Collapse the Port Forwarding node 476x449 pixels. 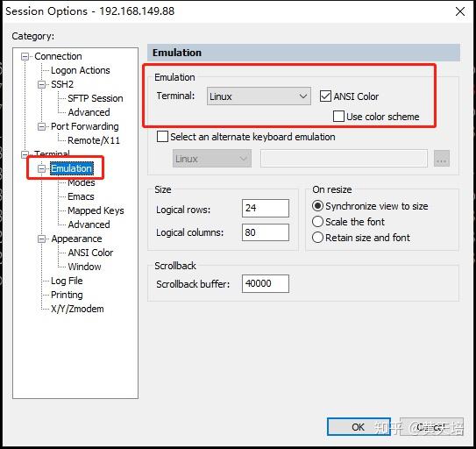click(41, 126)
